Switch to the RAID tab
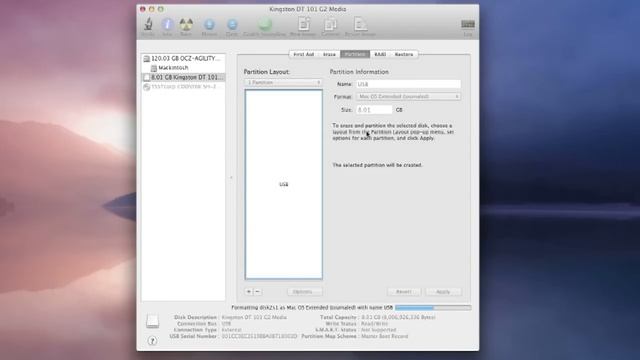The image size is (640, 360). (x=380, y=54)
